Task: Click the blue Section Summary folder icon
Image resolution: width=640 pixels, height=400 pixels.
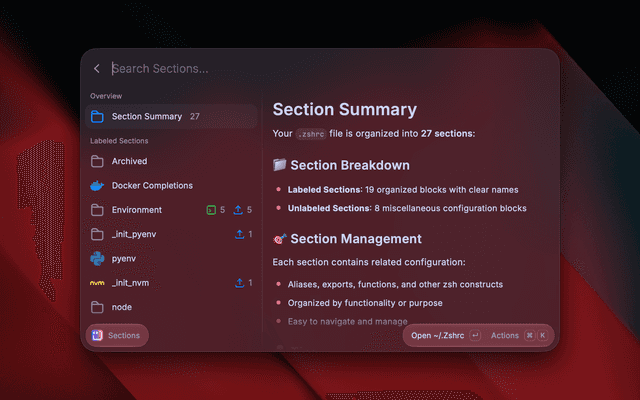Action: [x=97, y=116]
